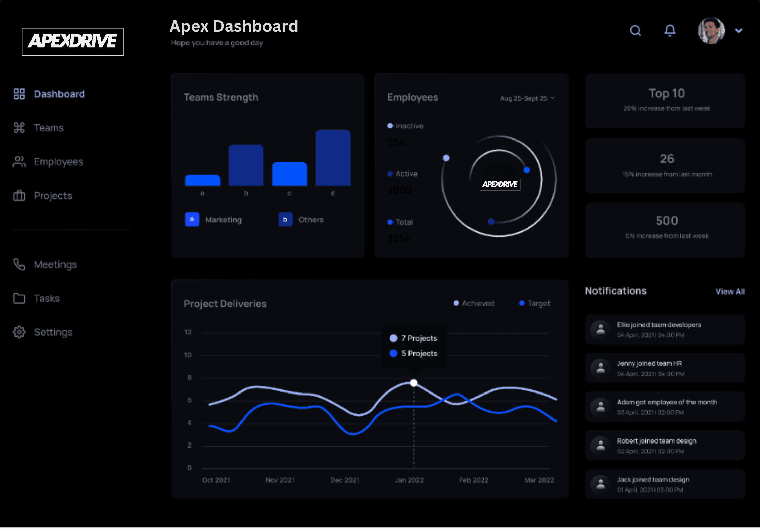The image size is (760, 532).
Task: Click the 'Project Deliveries' chart title
Action: (x=225, y=304)
